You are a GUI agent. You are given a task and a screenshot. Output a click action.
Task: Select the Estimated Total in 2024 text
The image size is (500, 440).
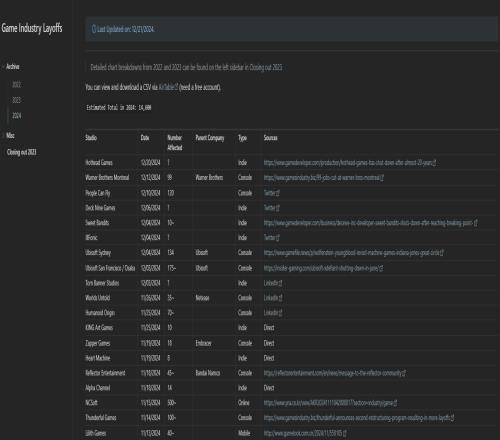pyautogui.click(x=119, y=108)
